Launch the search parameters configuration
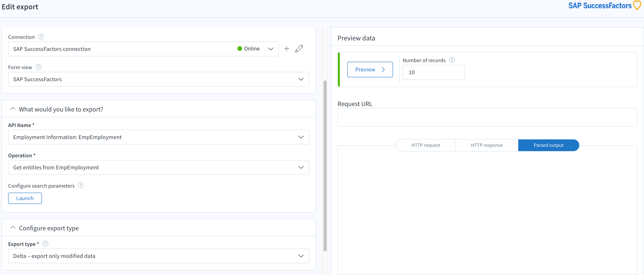The image size is (644, 275). [x=25, y=198]
